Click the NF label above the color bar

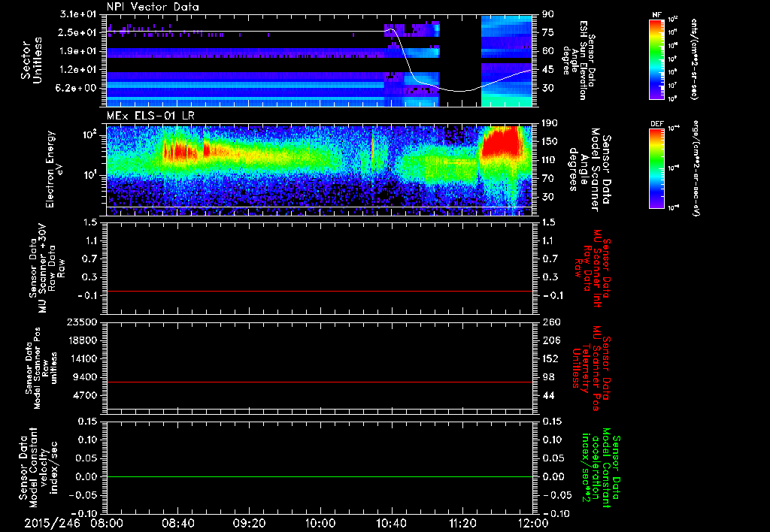tap(657, 15)
